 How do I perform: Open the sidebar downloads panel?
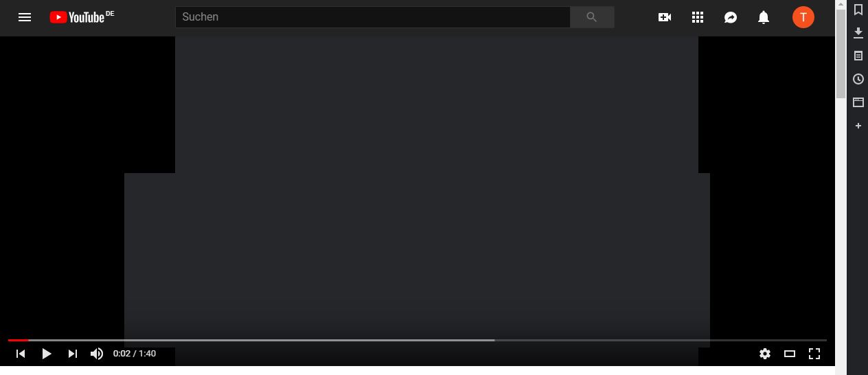(x=858, y=33)
